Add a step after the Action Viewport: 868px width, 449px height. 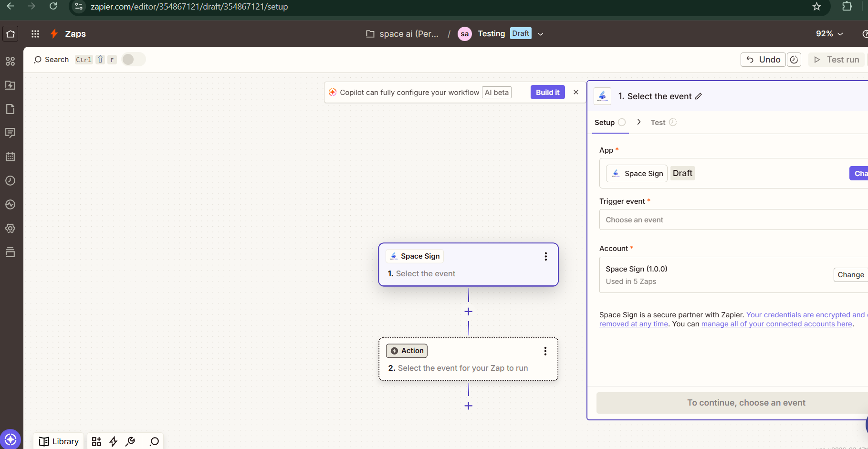[x=469, y=406]
